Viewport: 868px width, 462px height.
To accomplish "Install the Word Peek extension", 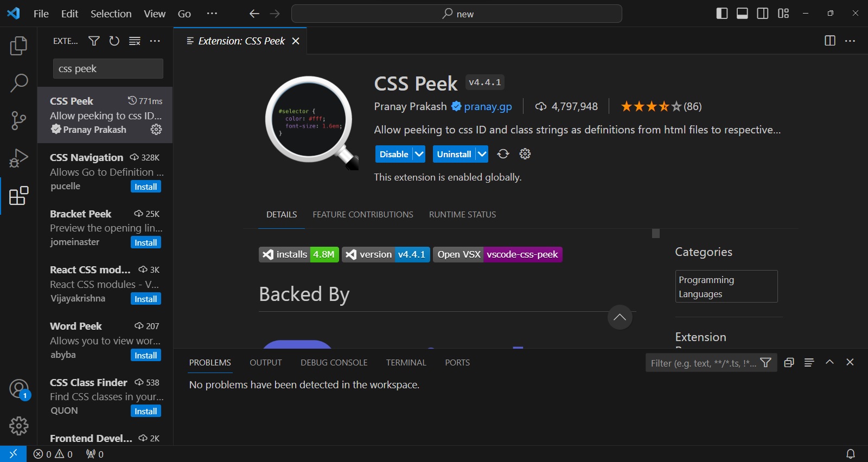I will pyautogui.click(x=146, y=355).
